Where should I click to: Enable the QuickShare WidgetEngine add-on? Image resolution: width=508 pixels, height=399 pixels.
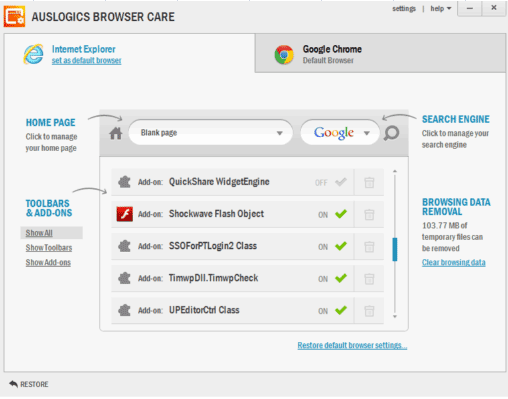[341, 182]
